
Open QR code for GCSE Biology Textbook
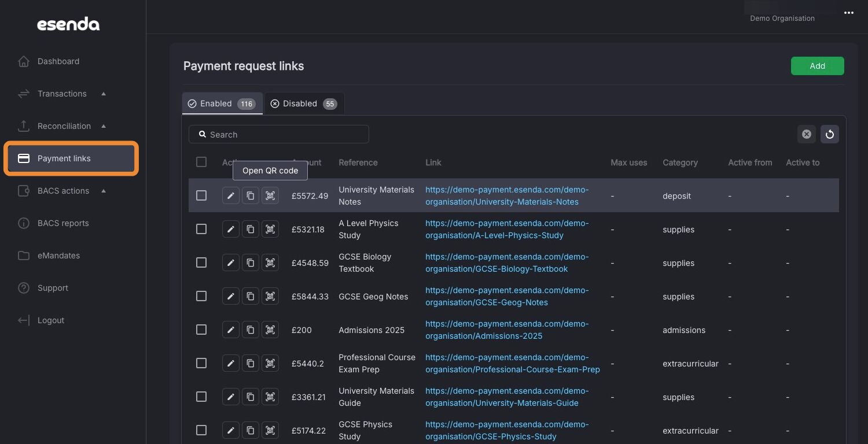[x=270, y=263]
